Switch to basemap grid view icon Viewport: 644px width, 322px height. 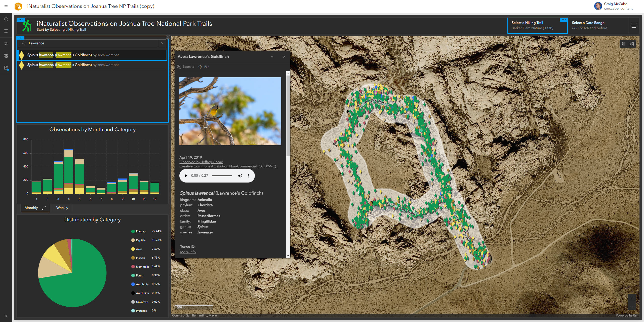pyautogui.click(x=632, y=44)
